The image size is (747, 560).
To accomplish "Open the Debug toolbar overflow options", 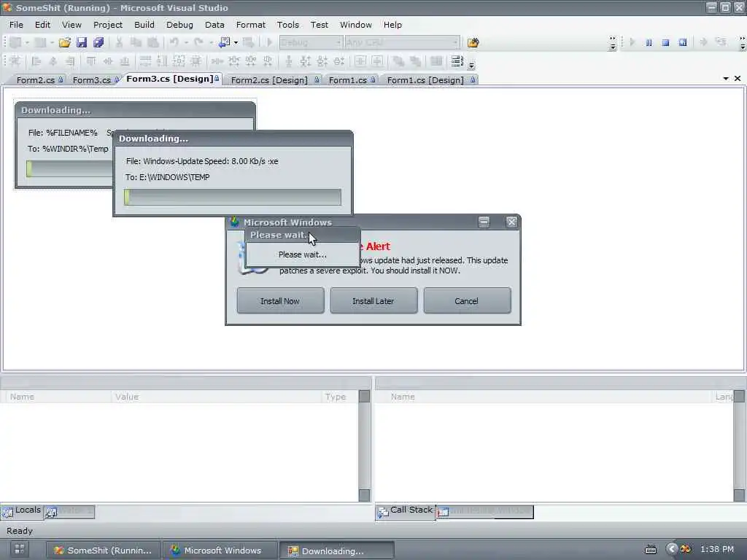I will point(743,43).
